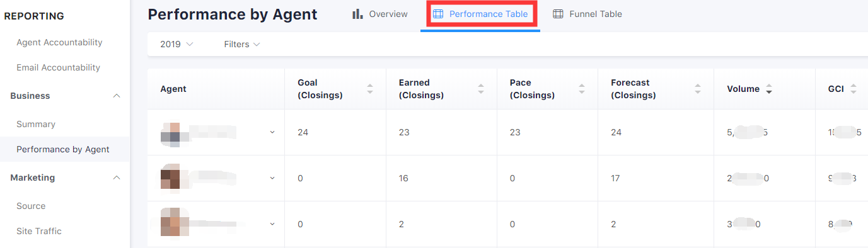
Task: Click the Forecast value 17 cell
Action: (615, 178)
